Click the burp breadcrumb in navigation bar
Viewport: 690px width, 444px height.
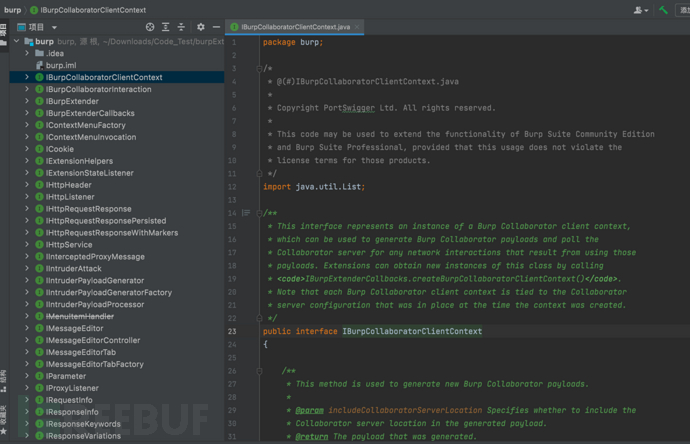12,10
